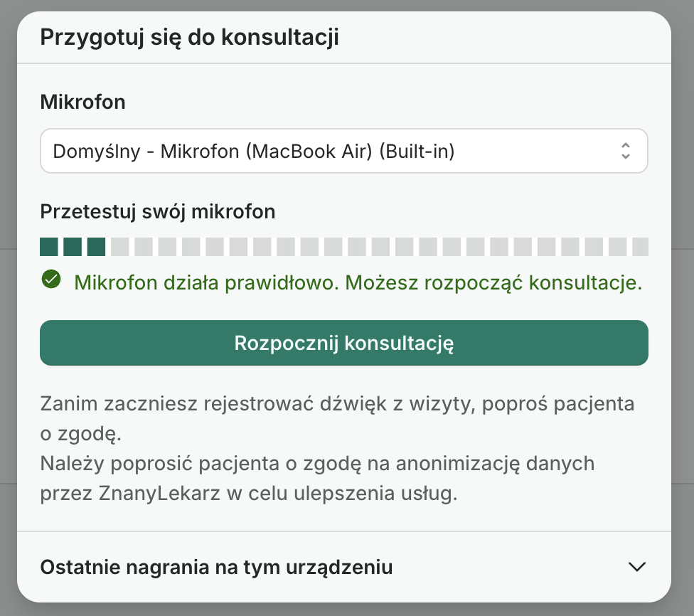Click the first filled segment of mic meter
This screenshot has width=694, height=616.
click(48, 246)
